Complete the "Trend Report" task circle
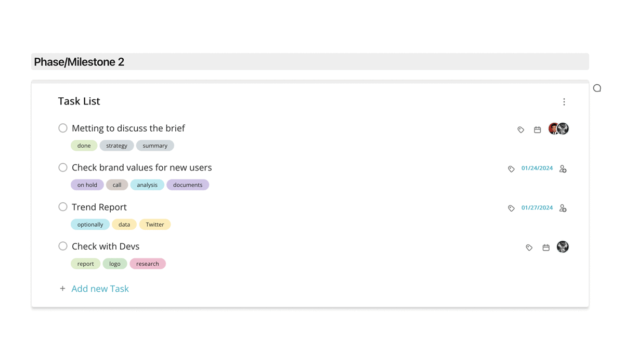The height and width of the screenshot is (364, 624). (63, 206)
